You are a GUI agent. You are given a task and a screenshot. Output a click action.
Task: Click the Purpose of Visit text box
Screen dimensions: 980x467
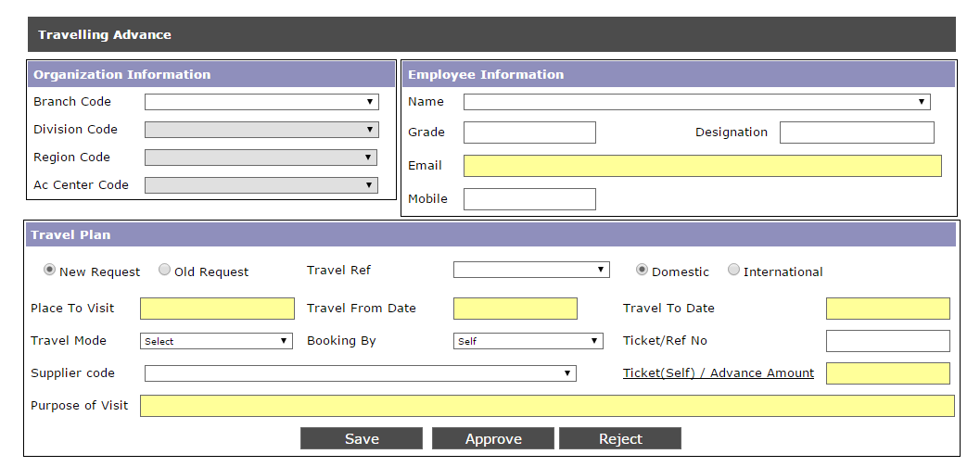tap(546, 406)
